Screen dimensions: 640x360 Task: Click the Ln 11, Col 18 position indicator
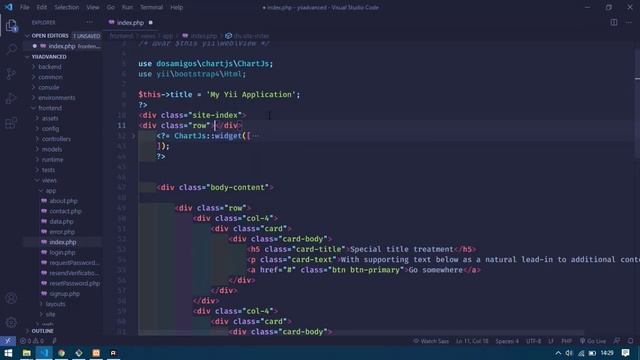pos(472,341)
